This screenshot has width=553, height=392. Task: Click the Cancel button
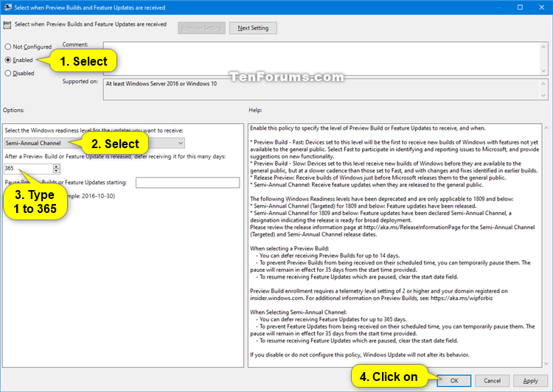(492, 381)
